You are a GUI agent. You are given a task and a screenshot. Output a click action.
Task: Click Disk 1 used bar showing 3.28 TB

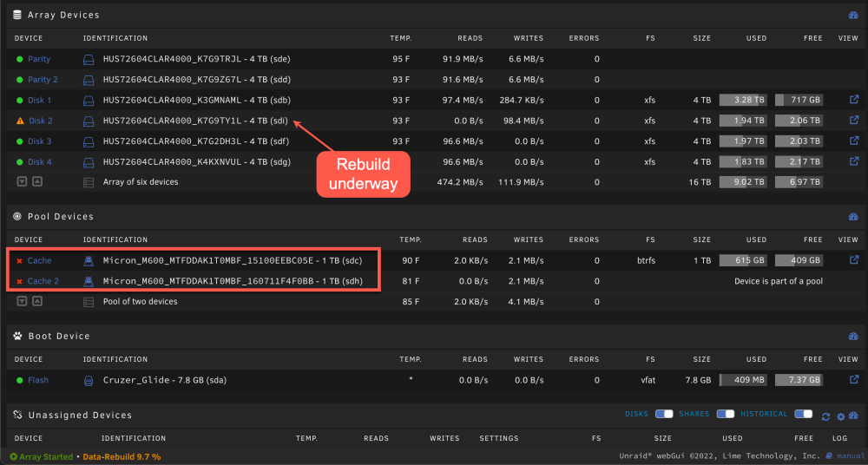click(743, 100)
